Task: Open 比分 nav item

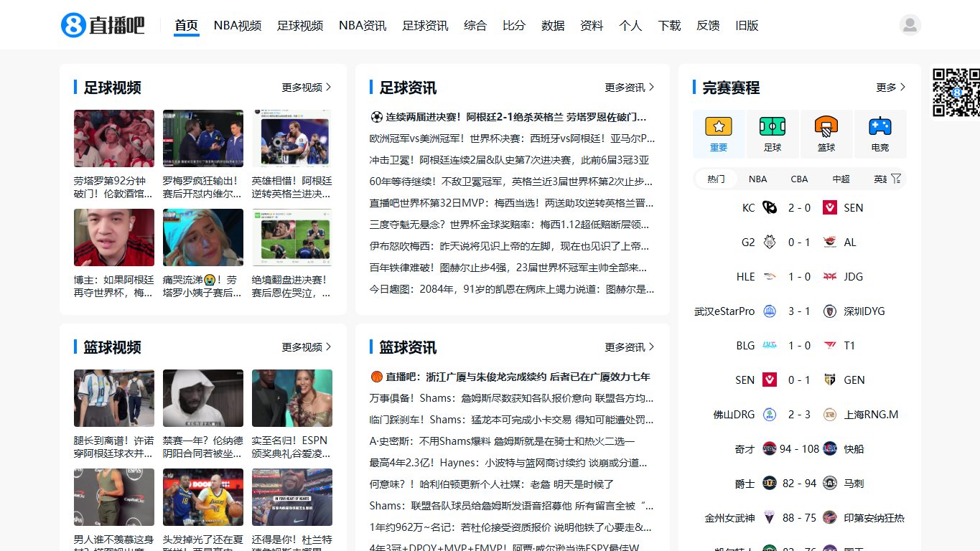Action: 514,26
